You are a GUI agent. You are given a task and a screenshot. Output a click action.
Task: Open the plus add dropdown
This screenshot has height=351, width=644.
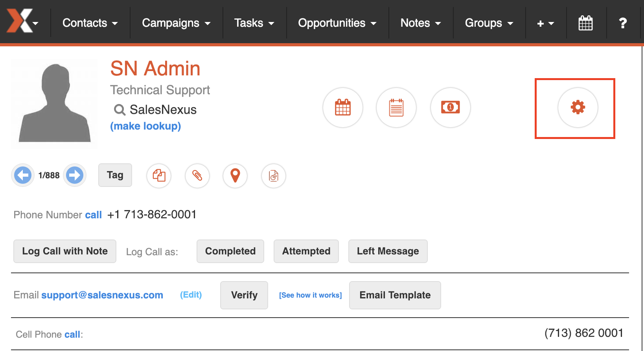click(546, 23)
